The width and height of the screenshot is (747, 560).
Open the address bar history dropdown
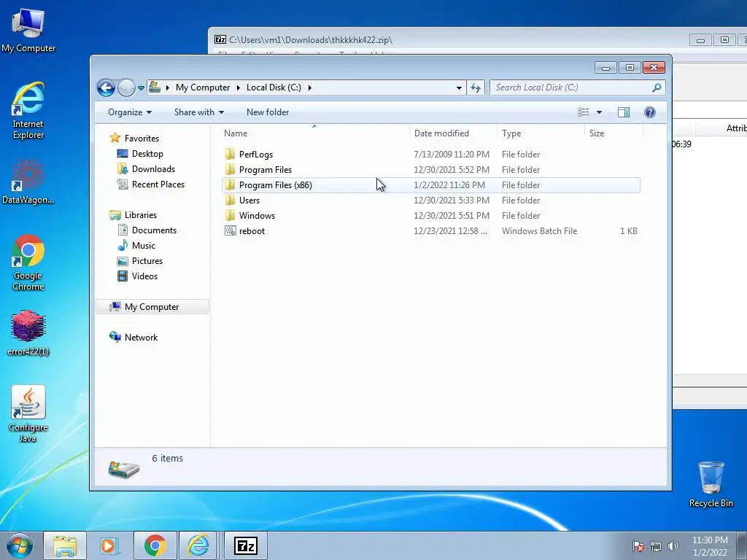click(459, 87)
